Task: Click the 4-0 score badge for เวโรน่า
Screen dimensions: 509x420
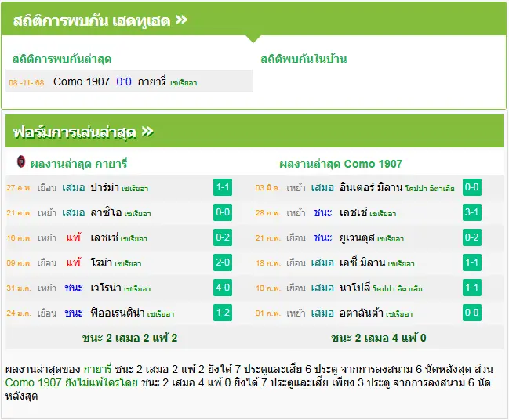Action: (223, 288)
